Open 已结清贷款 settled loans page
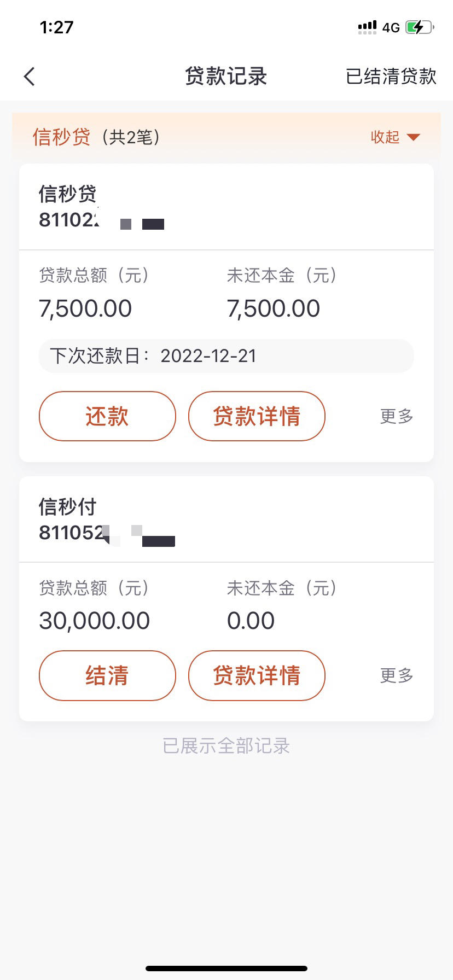The width and height of the screenshot is (453, 980). point(391,77)
